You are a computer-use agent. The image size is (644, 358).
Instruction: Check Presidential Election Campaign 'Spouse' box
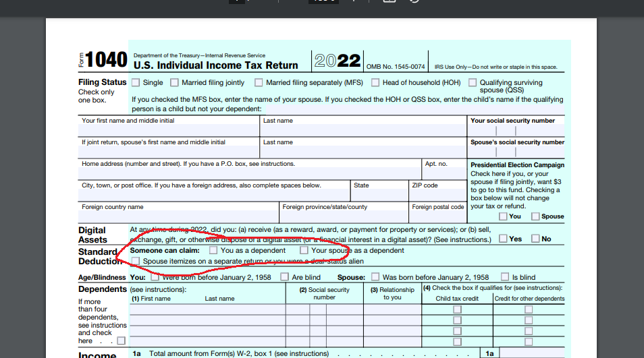click(x=535, y=216)
